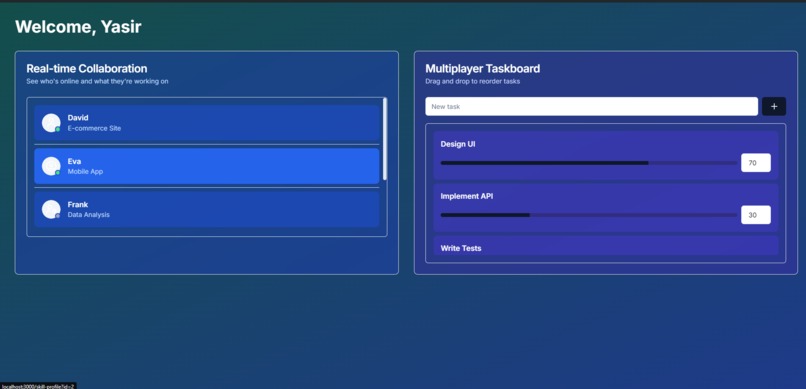Click the Design UI value box showing 70
The image size is (806, 389).
[x=756, y=163]
